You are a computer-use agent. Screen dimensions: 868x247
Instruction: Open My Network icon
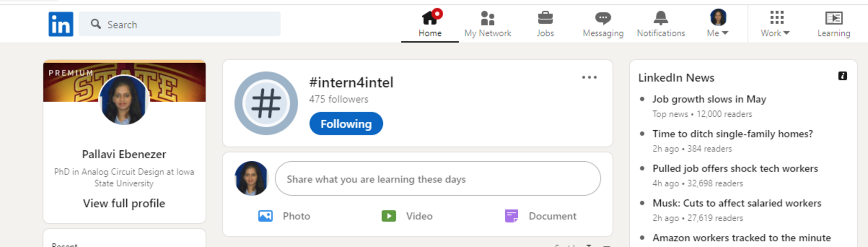[x=487, y=18]
